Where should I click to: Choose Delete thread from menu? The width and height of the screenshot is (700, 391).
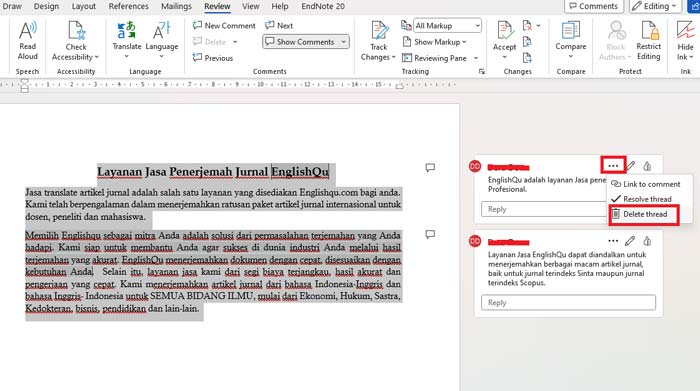click(x=644, y=214)
